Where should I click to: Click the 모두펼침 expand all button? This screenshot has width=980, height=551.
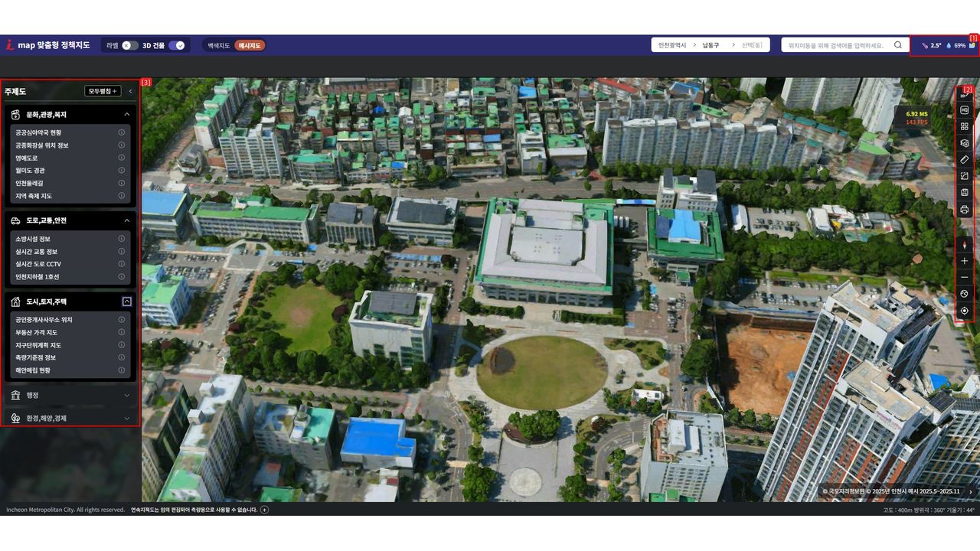coord(103,91)
